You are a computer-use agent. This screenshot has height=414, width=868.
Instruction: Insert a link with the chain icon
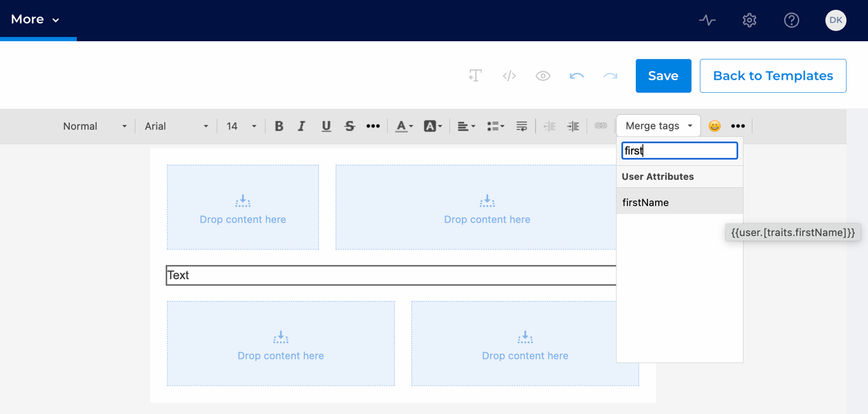tap(601, 126)
